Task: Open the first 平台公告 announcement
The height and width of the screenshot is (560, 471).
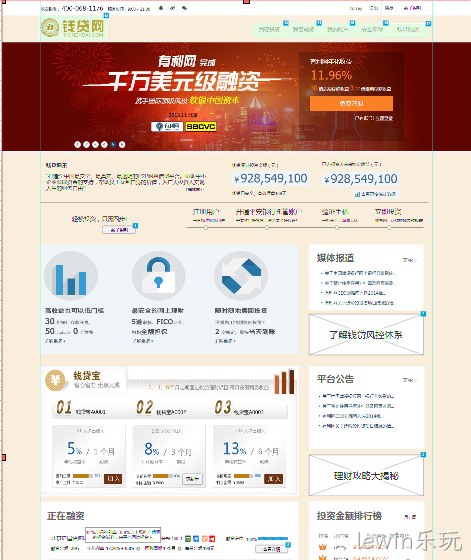Action: click(357, 396)
